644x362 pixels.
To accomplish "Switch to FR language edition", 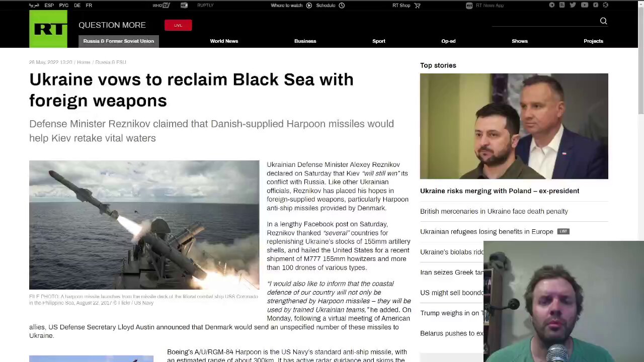I will [x=89, y=5].
